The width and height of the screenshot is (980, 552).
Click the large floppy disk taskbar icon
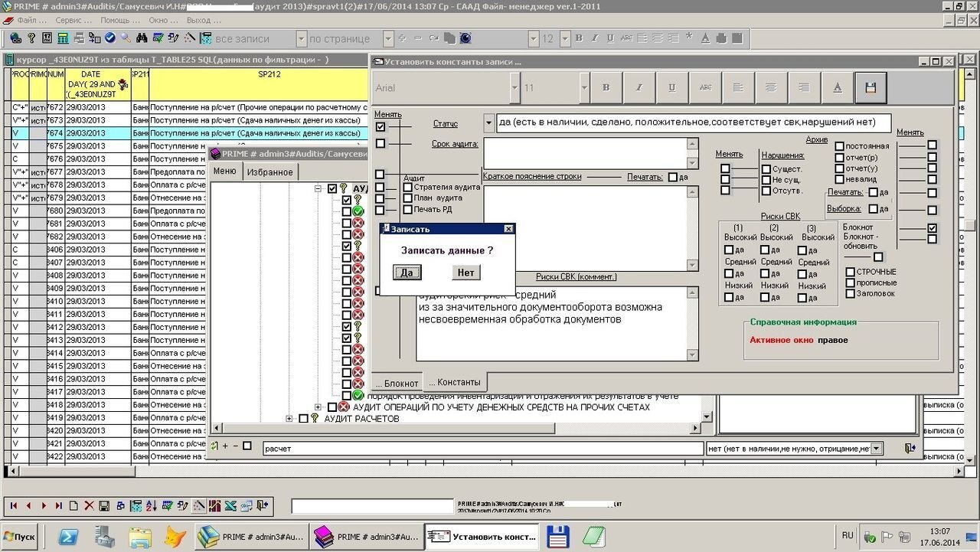point(557,537)
